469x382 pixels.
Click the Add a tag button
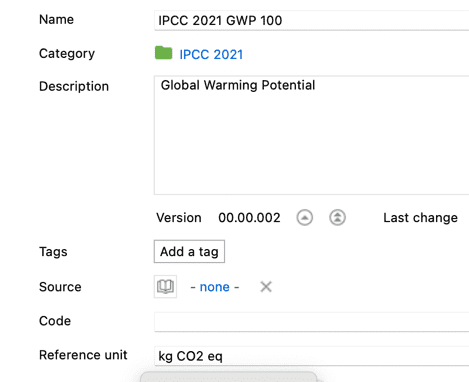pyautogui.click(x=189, y=251)
